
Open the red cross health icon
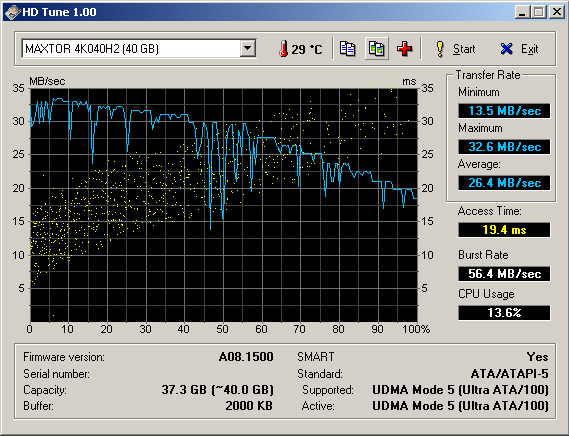coord(405,48)
